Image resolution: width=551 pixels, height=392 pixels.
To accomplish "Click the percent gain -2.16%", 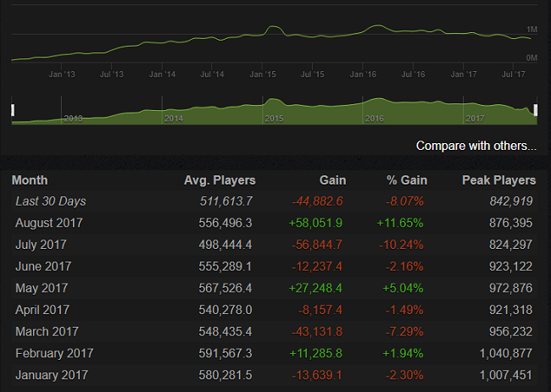I will (x=404, y=267).
